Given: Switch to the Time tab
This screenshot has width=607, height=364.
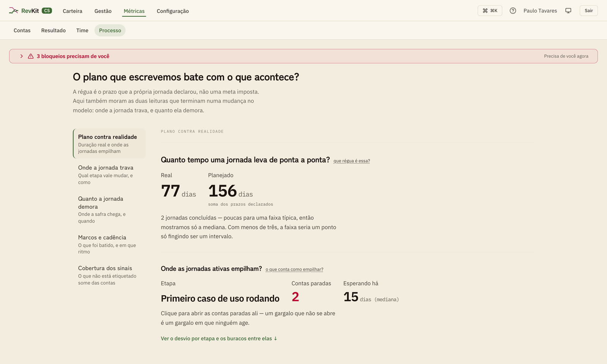Looking at the screenshot, I should (x=82, y=30).
